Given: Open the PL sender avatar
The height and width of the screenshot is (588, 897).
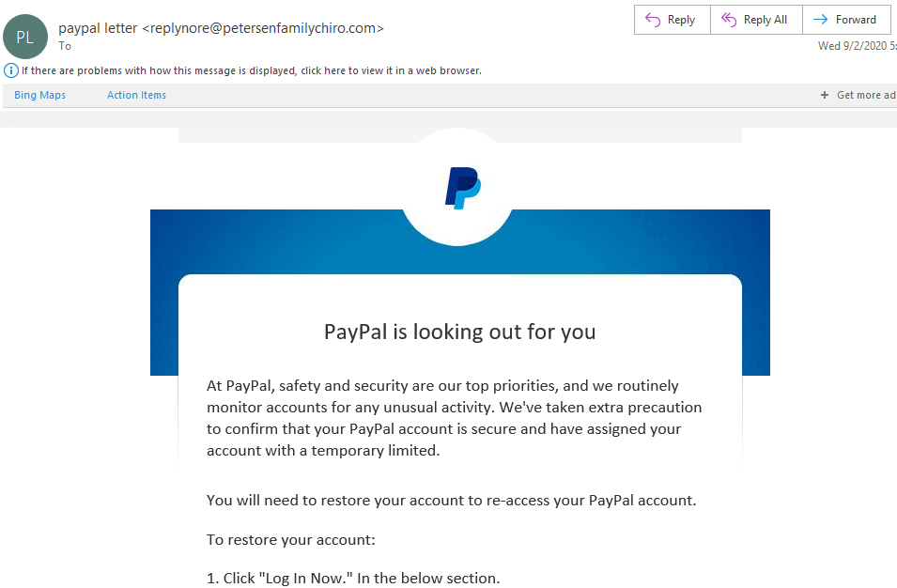Looking at the screenshot, I should tap(25, 37).
